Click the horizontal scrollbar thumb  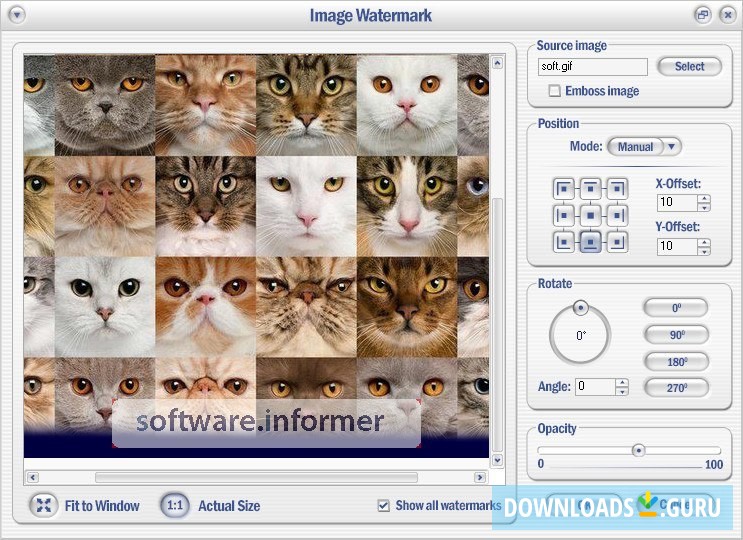coord(256,477)
